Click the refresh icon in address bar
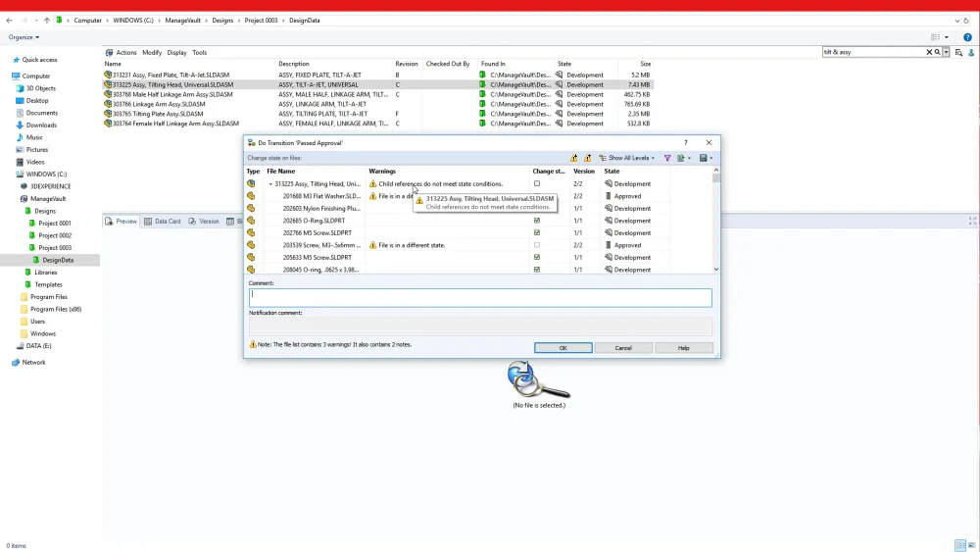 pyautogui.click(x=966, y=21)
